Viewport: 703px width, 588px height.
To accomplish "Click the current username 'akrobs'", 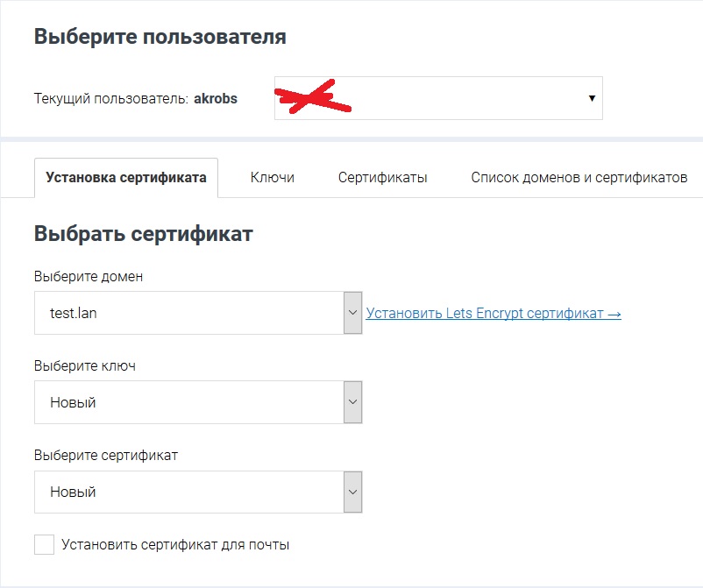I will point(216,98).
